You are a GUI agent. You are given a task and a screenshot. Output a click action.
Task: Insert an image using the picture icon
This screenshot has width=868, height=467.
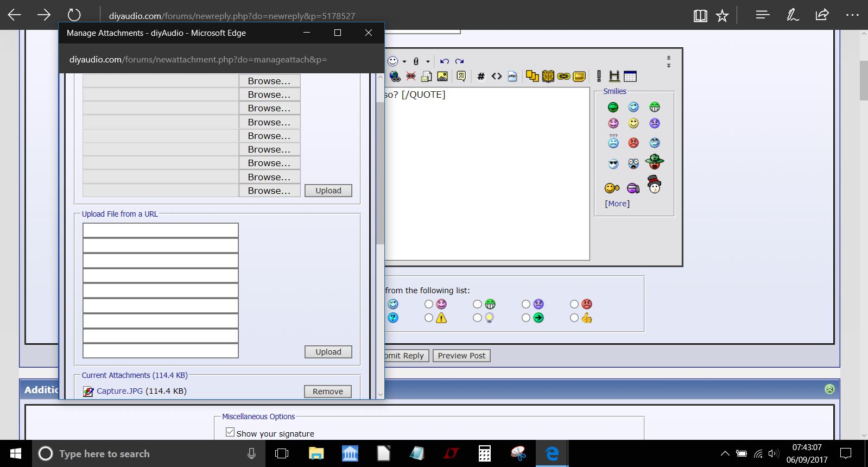(442, 76)
